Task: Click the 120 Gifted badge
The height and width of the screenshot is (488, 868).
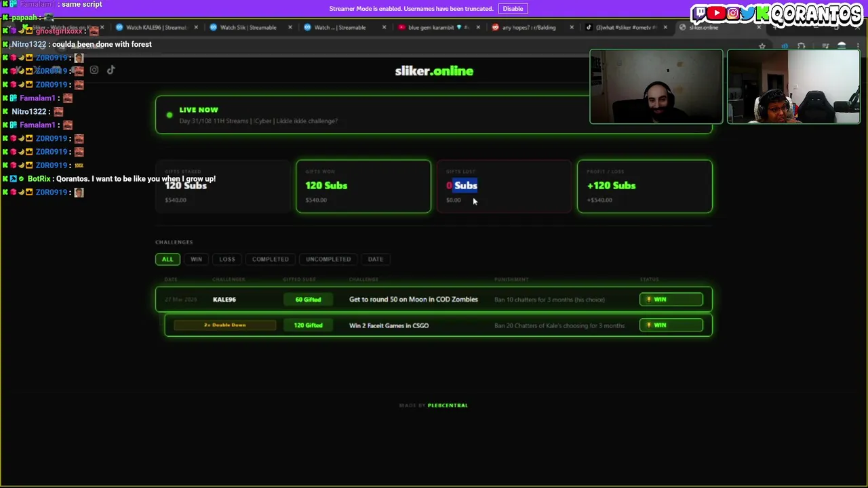Action: click(x=308, y=325)
